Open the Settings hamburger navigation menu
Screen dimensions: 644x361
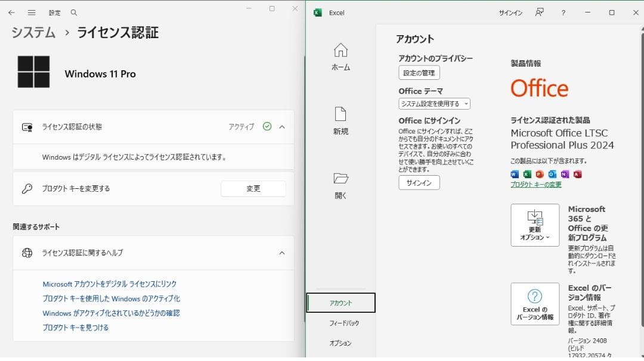(32, 13)
